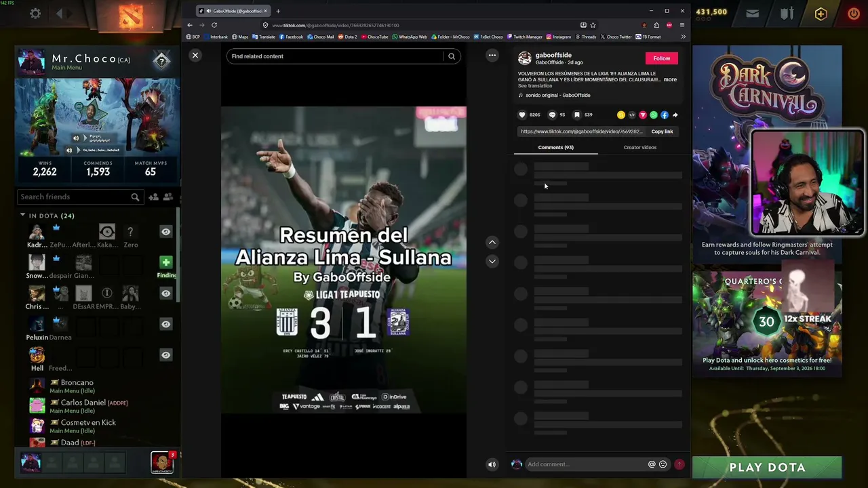The height and width of the screenshot is (488, 868).
Task: Spectate Chris's party with eye icon
Action: pos(165,293)
